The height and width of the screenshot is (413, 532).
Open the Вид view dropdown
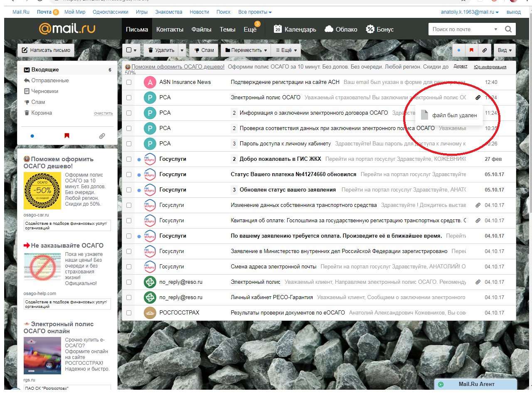505,50
